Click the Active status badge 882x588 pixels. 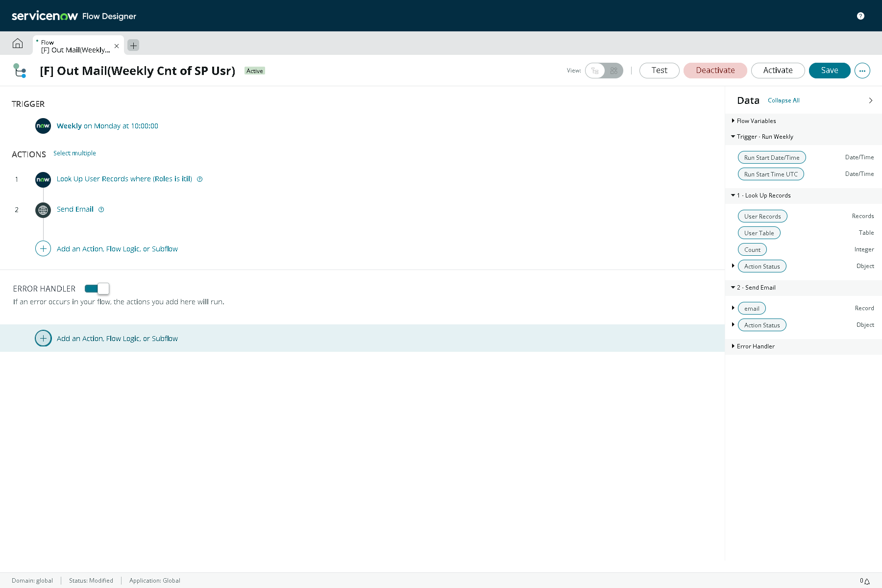[255, 71]
